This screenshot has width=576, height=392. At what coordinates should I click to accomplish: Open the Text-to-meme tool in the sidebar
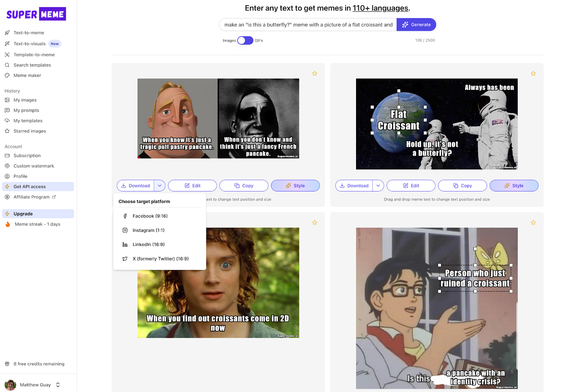(x=28, y=32)
